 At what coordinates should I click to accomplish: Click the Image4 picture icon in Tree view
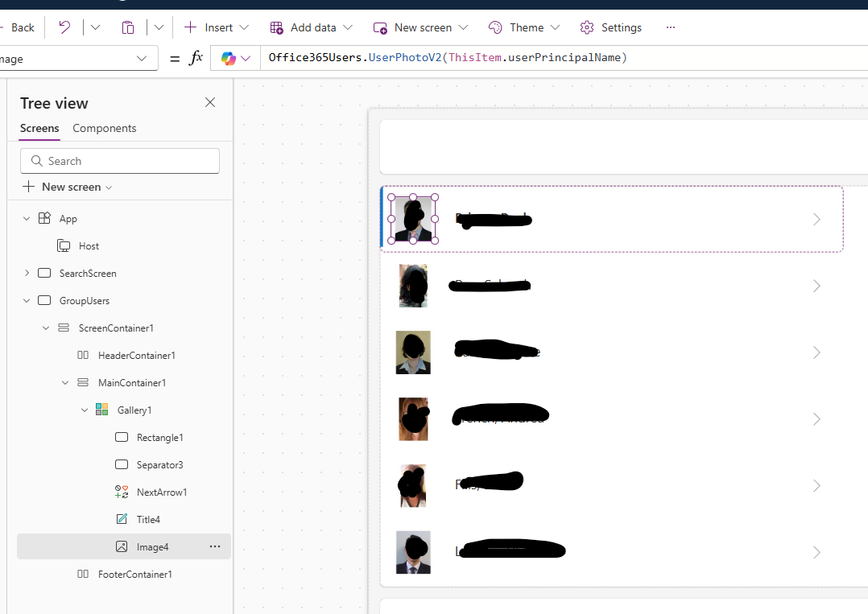(x=122, y=546)
